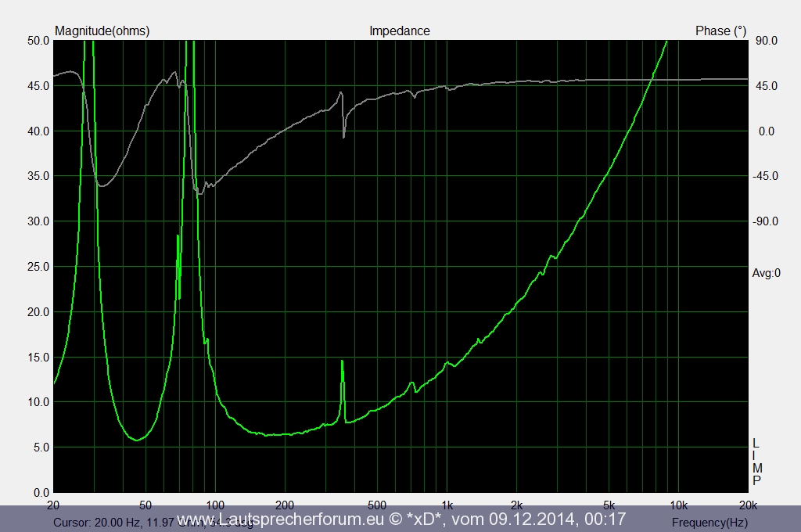801x532 pixels.
Task: Click the green impedance spike near 350 Hz
Action: pyautogui.click(x=342, y=368)
